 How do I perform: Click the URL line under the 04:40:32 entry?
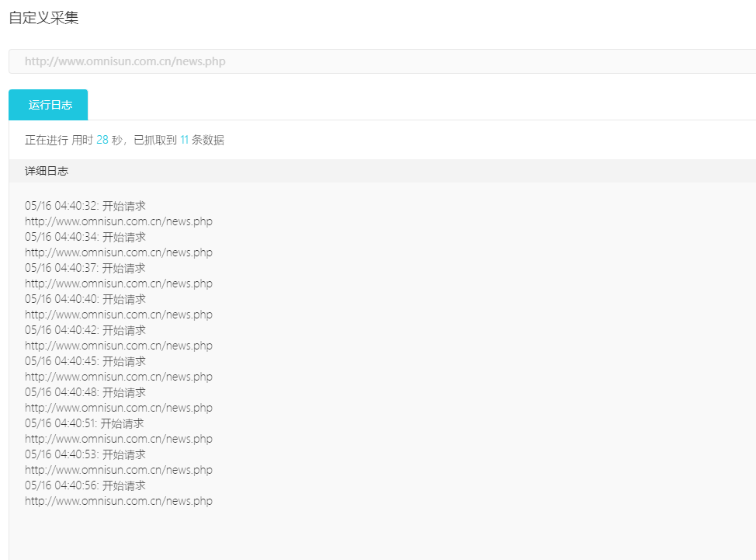click(x=119, y=221)
